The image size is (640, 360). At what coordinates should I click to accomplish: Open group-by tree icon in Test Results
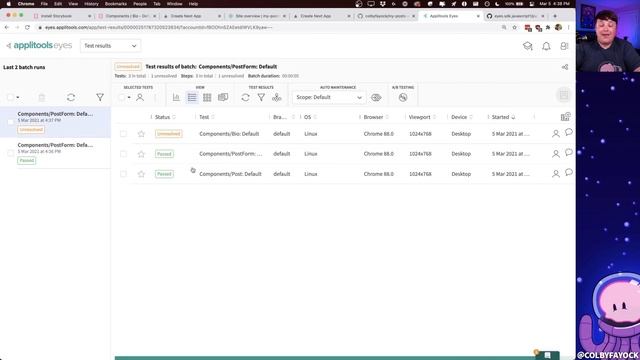tap(277, 97)
